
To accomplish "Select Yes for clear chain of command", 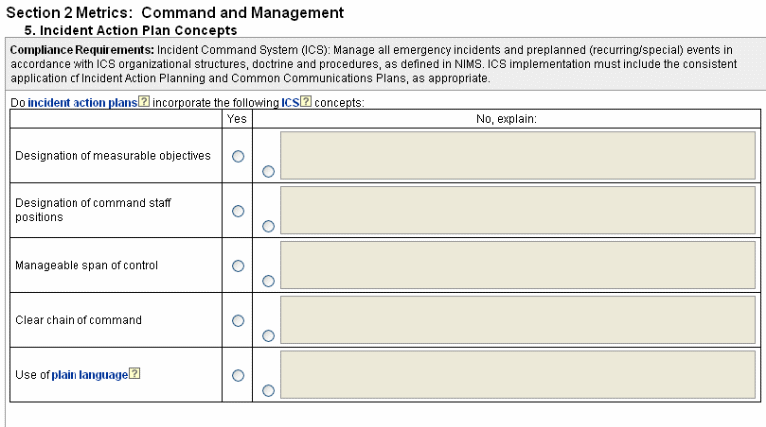I will pos(238,321).
